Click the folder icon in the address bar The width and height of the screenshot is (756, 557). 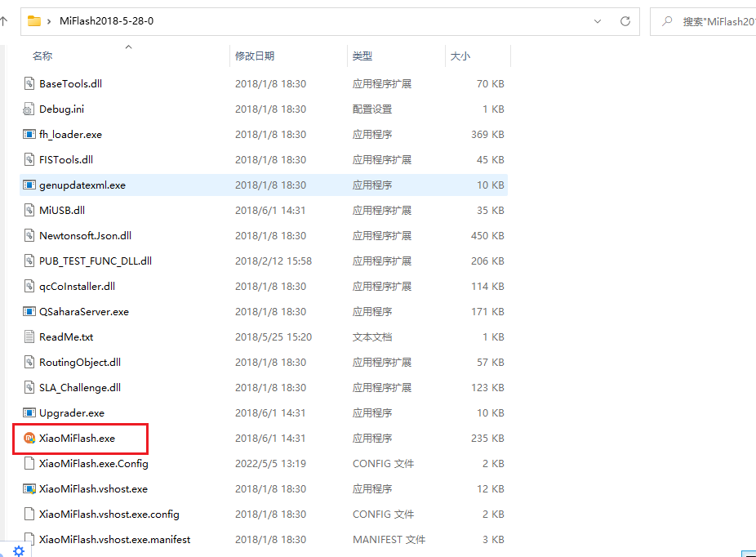(x=33, y=20)
